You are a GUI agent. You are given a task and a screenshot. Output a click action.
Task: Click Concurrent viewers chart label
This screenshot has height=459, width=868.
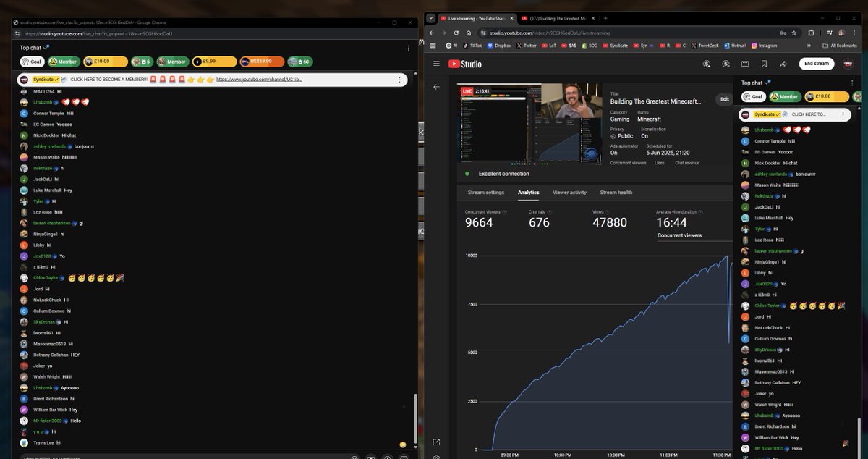coord(679,235)
